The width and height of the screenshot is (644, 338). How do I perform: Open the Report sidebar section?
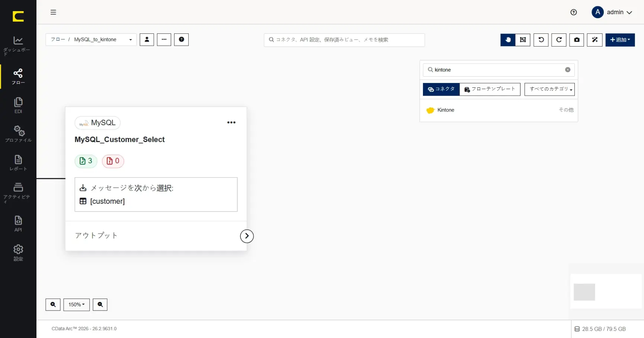(x=18, y=163)
